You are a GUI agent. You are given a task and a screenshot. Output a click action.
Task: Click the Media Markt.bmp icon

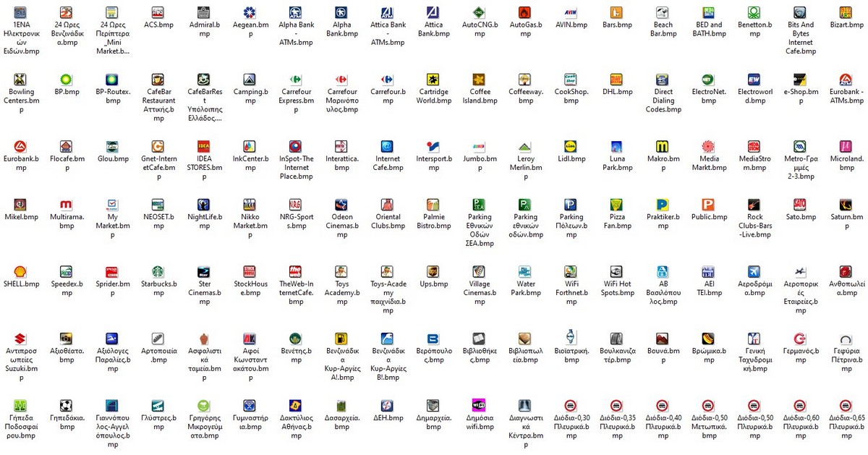coord(708,146)
